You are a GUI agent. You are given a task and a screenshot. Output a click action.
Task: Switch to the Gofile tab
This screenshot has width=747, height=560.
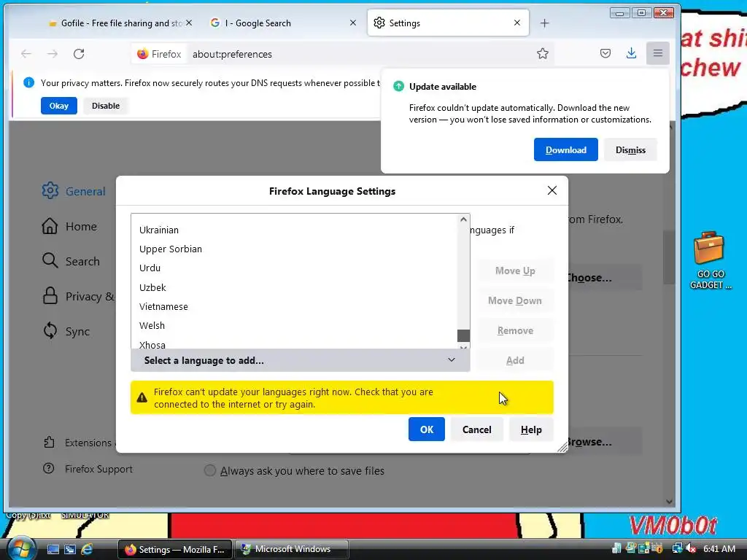click(120, 23)
